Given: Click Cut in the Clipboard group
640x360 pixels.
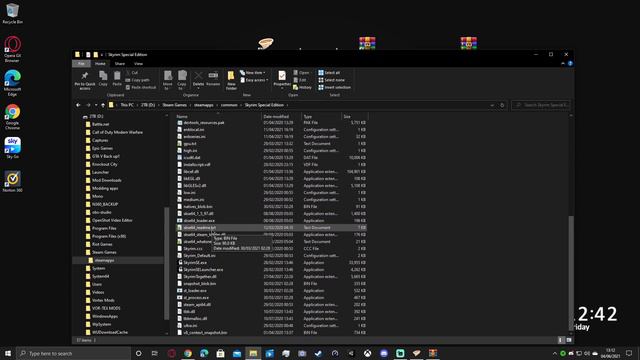Looking at the screenshot, I should pyautogui.click(x=132, y=73).
